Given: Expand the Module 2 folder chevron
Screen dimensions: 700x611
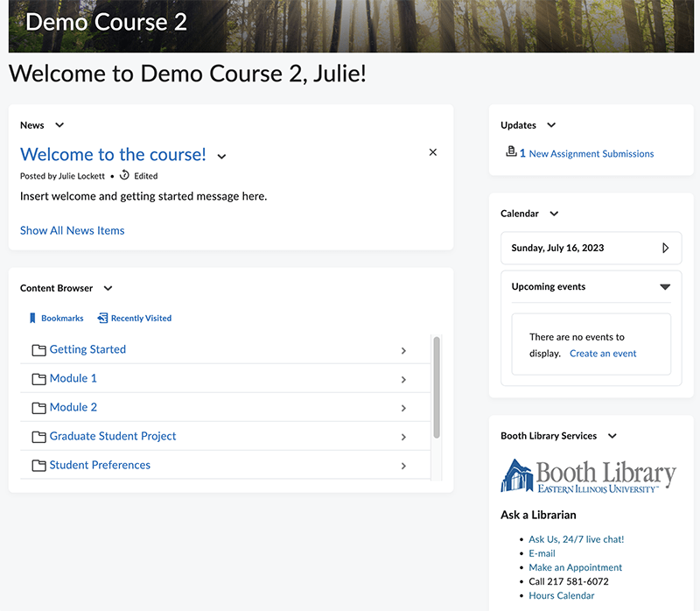Looking at the screenshot, I should click(x=403, y=407).
